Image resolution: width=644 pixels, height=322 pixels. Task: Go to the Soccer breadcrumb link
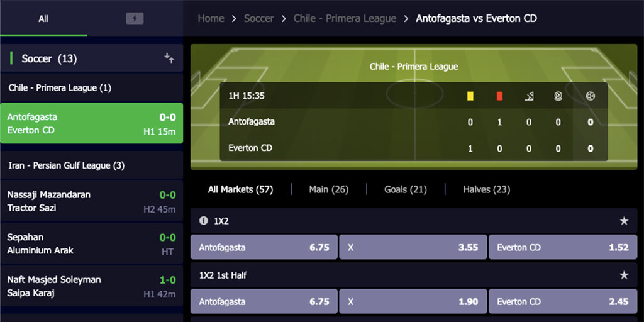(258, 18)
